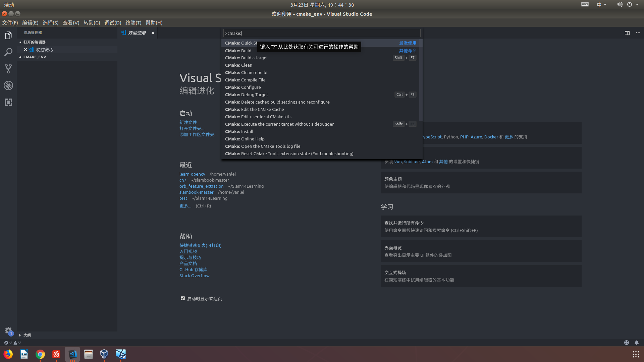The height and width of the screenshot is (362, 644).
Task: Open the 颜色主题 card
Action: (481, 183)
